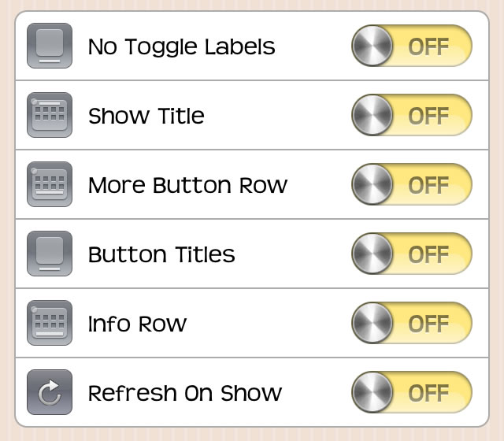
Task: Toggle the No Toggle Labels switch
Action: [x=412, y=46]
